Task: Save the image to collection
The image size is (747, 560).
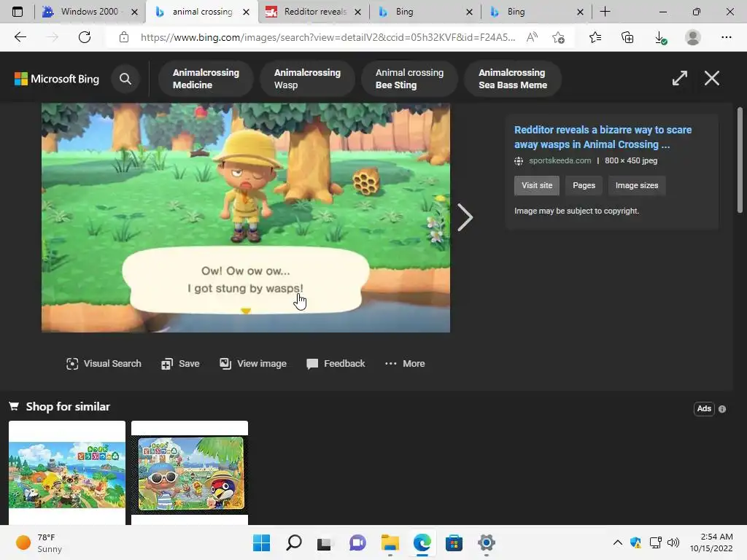Action: 180,364
